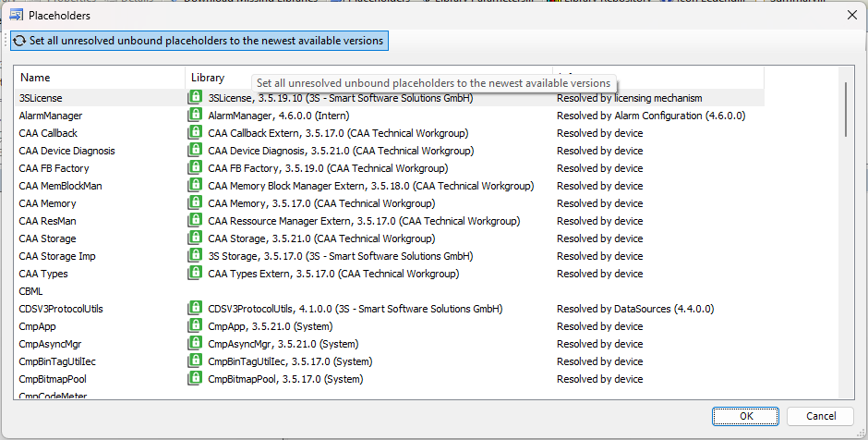Screen dimensions: 868x440
Task: Select the CAA FB Factory row
Action: 54,168
